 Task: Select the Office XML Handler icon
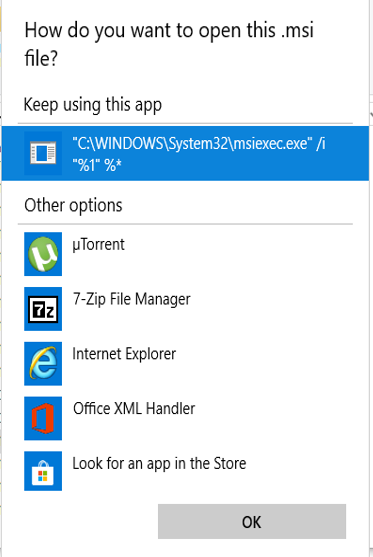(43, 418)
